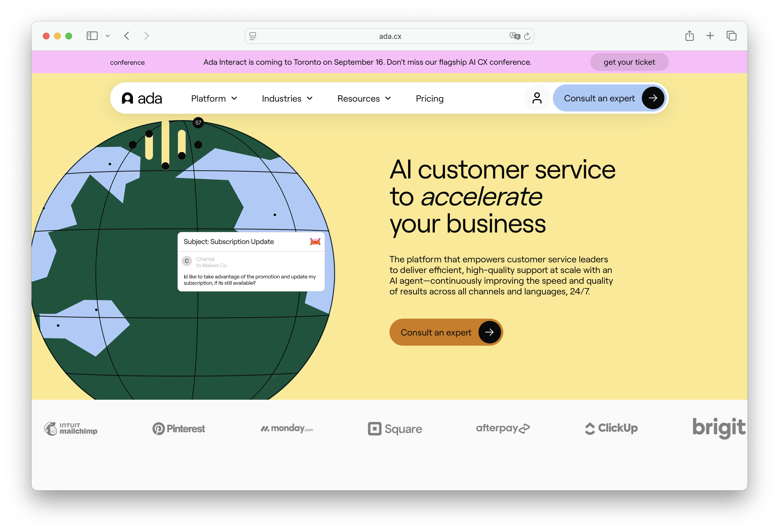779x532 pixels.
Task: Click the Safari share icon
Action: (x=689, y=36)
